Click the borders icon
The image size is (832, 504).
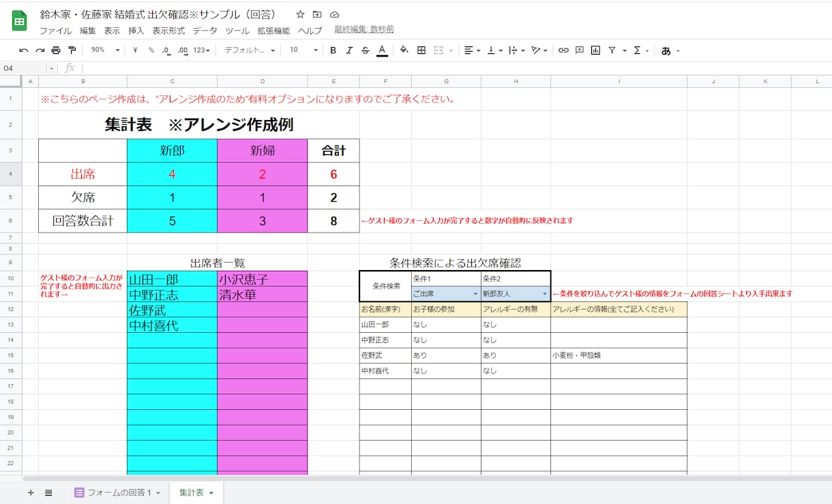[421, 50]
